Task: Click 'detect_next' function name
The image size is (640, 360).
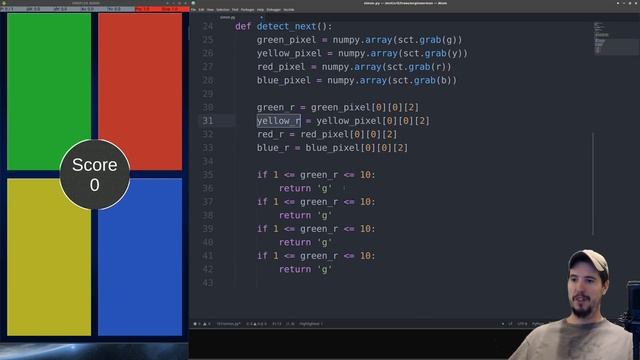Action: click(287, 26)
